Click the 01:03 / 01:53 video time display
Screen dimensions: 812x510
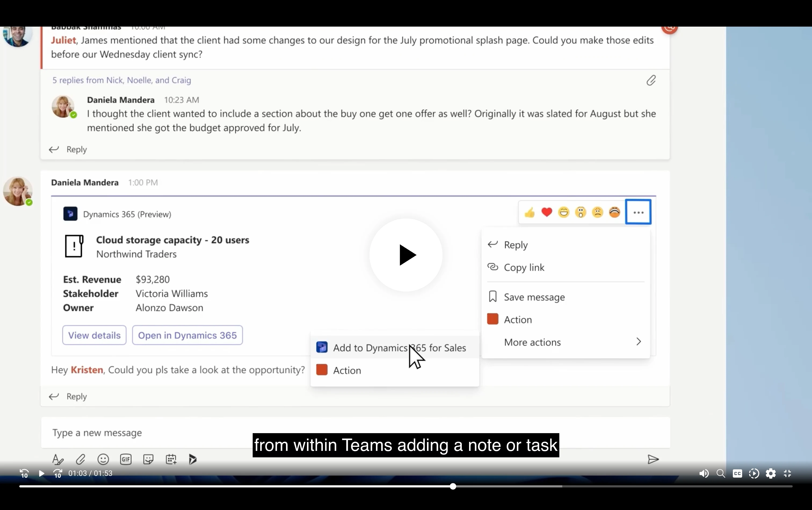click(x=90, y=473)
